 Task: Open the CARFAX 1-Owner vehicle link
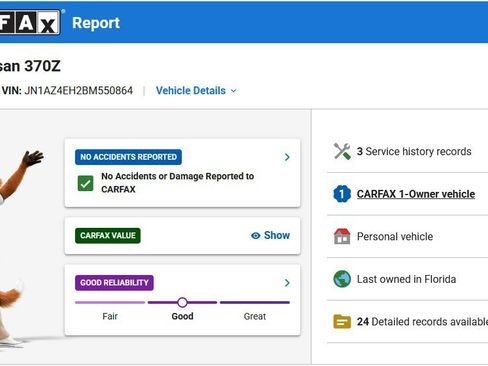click(x=416, y=194)
